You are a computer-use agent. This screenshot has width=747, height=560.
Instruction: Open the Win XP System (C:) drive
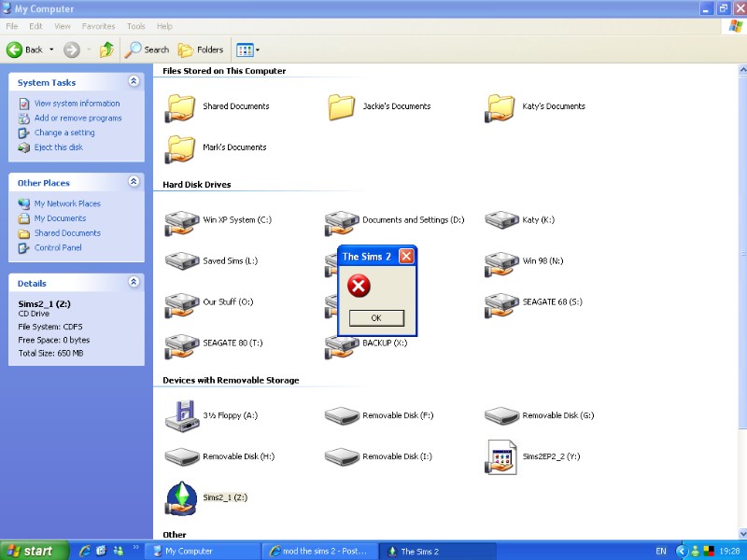coord(180,220)
